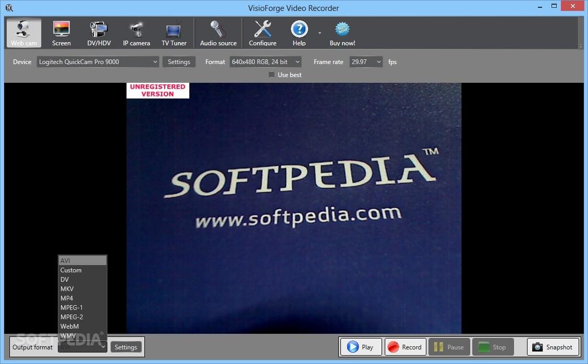Image resolution: width=588 pixels, height=364 pixels.
Task: Click Settings next to Output format
Action: pyautogui.click(x=126, y=347)
